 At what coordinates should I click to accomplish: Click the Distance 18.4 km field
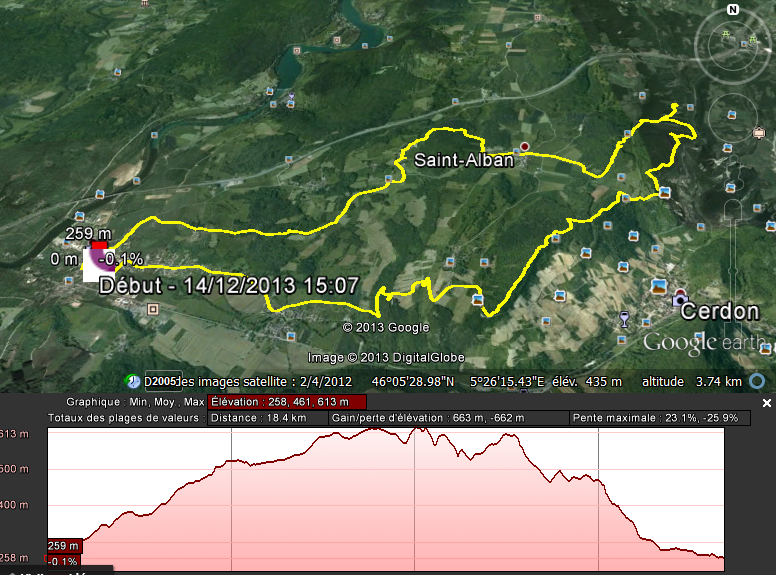268,418
